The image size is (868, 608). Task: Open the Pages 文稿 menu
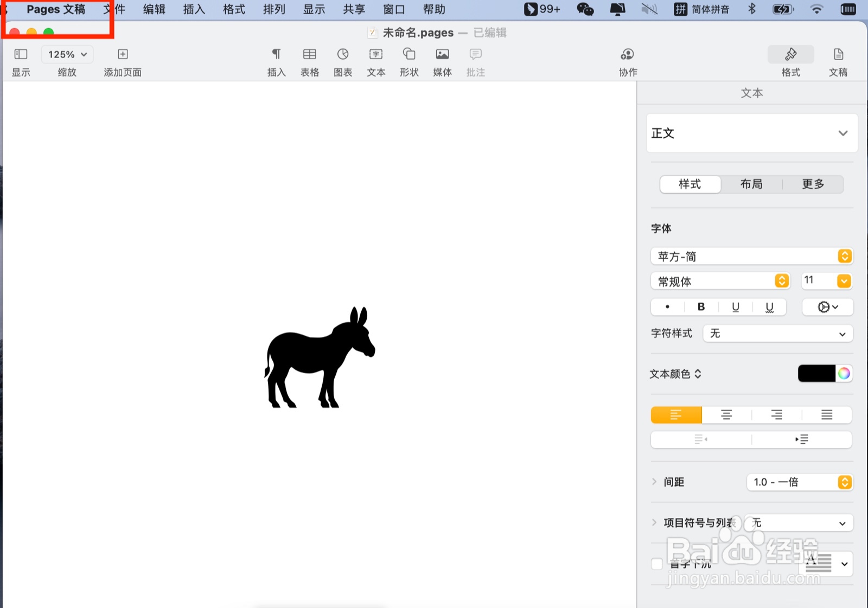(56, 9)
